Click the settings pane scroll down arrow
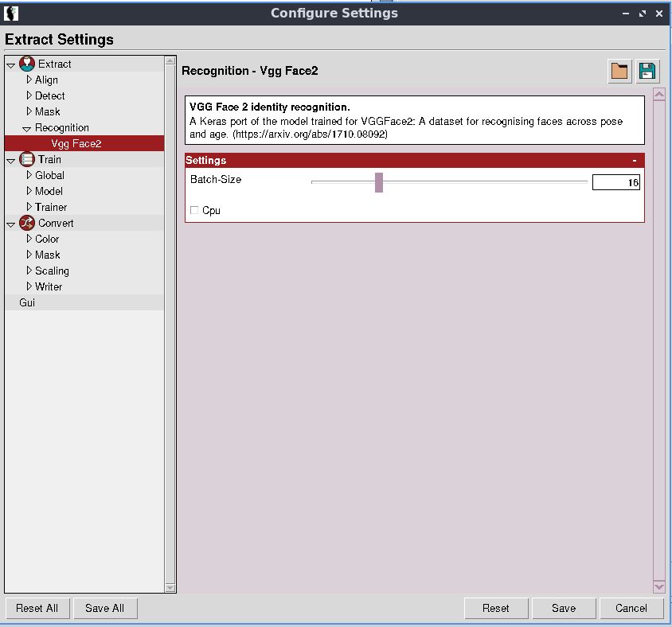672x627 pixels. click(658, 586)
